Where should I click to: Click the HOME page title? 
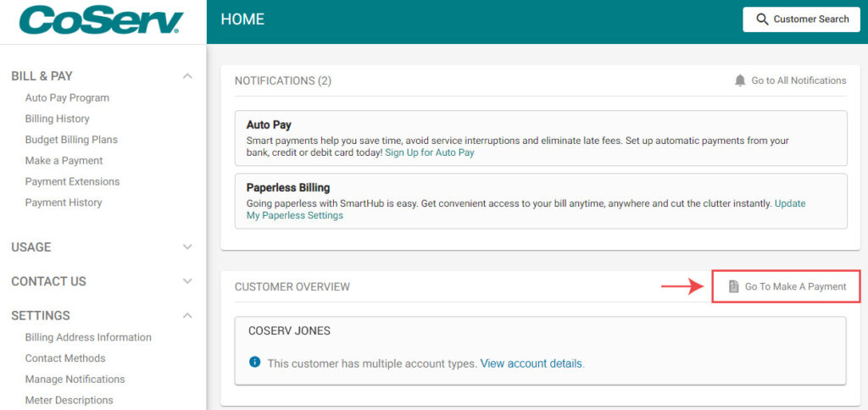242,19
